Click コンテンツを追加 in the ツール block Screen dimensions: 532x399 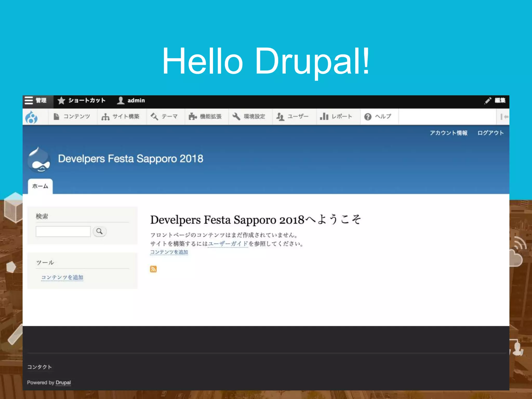pyautogui.click(x=62, y=277)
